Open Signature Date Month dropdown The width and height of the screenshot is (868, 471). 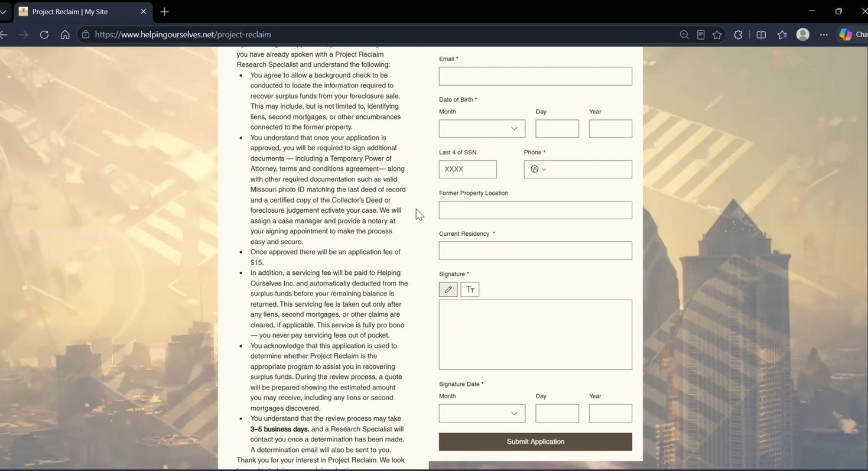click(482, 413)
